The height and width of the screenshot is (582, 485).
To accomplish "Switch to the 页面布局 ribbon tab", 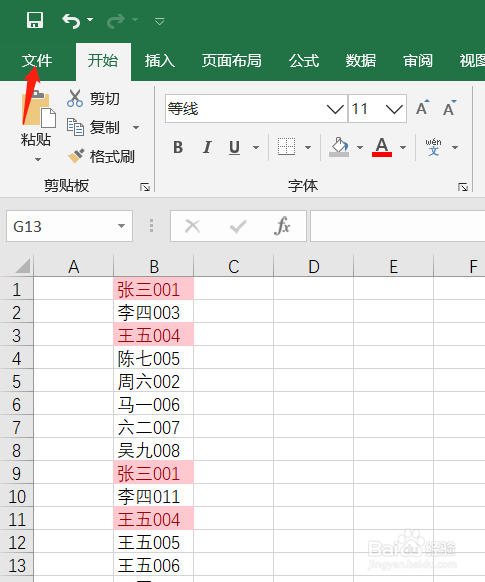I will click(x=232, y=61).
